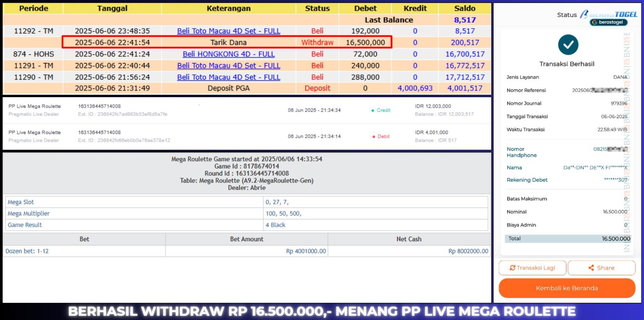
Task: Click the Mega Slot row label
Action: tap(21, 202)
